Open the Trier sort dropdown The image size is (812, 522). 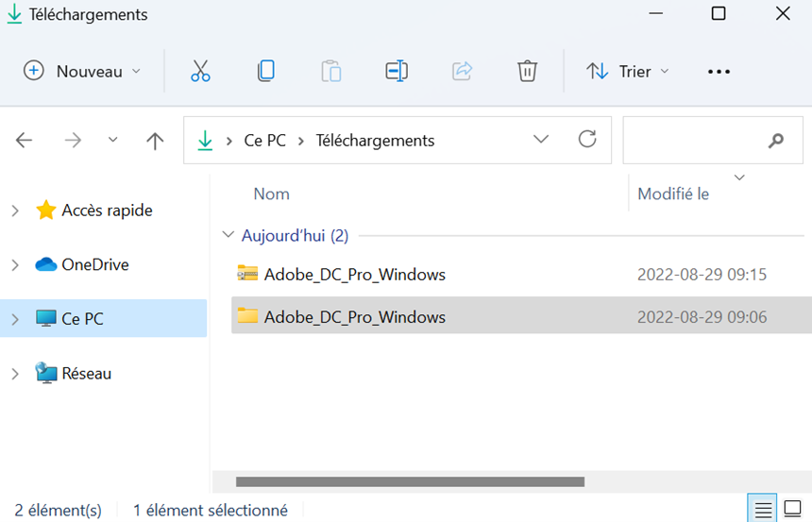(627, 71)
